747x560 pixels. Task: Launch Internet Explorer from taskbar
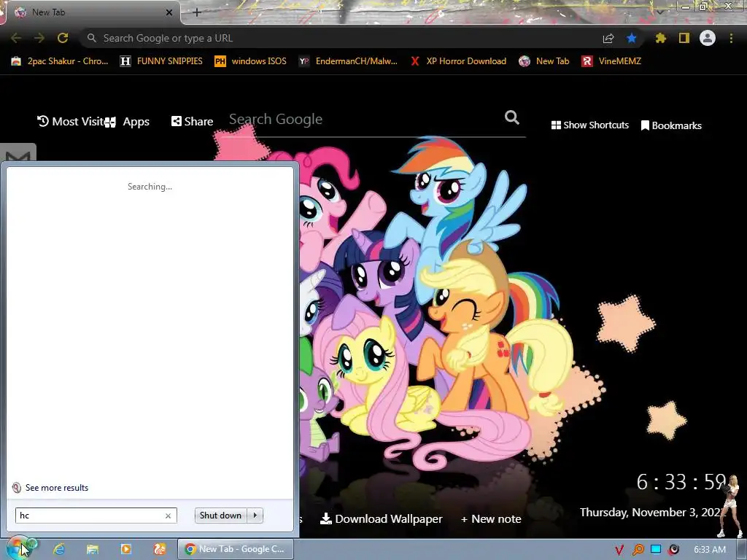click(x=59, y=549)
